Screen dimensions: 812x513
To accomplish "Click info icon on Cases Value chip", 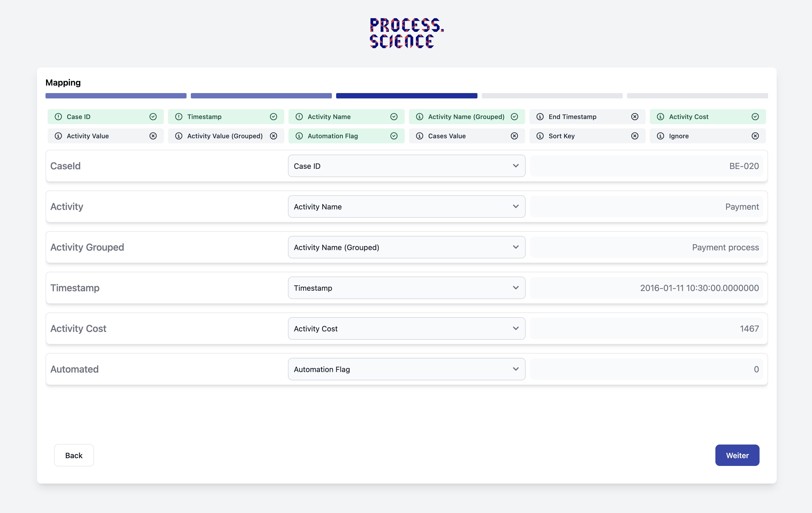I will [419, 136].
